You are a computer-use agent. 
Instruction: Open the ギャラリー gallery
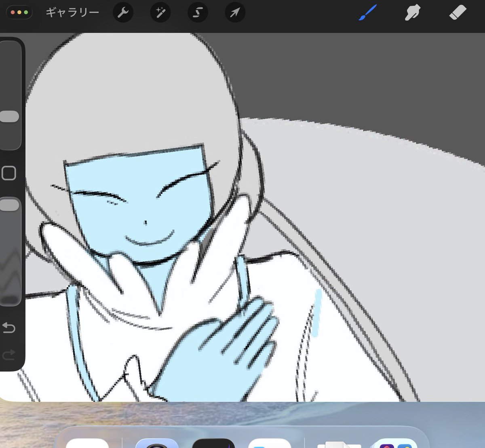click(72, 12)
